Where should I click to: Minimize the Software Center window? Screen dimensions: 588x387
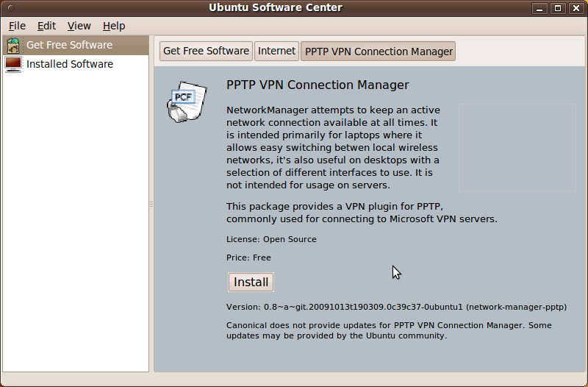click(539, 8)
